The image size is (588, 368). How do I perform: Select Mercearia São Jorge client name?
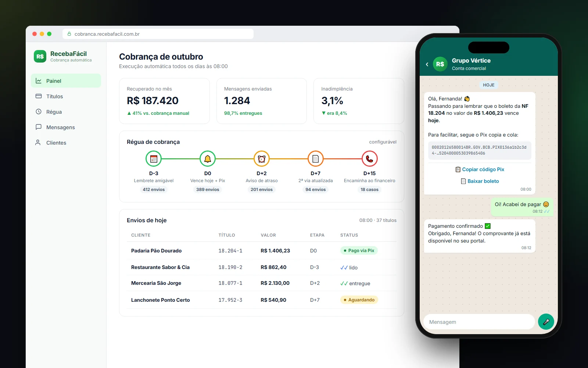[x=156, y=283]
